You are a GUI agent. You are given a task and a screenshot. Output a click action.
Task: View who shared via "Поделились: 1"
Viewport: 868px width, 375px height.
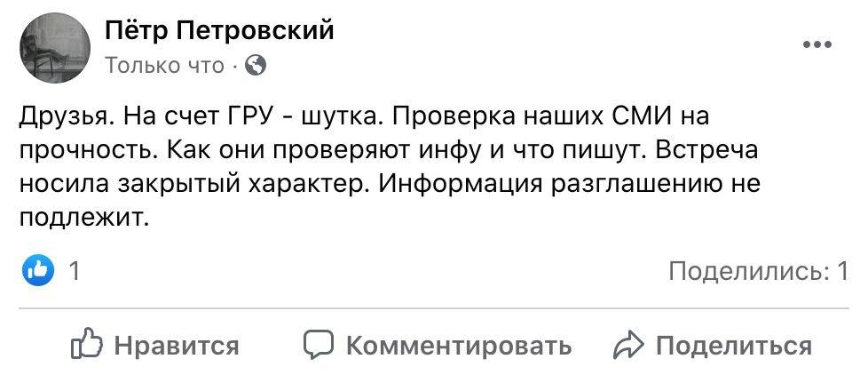[758, 271]
